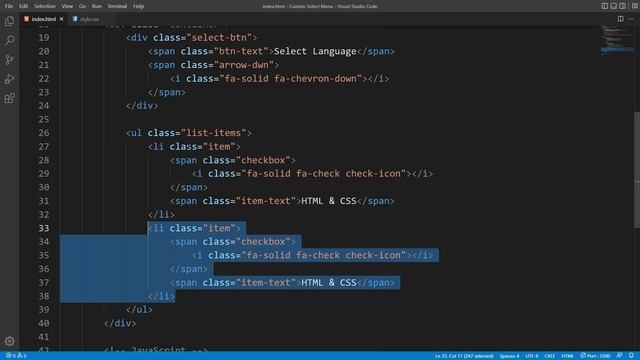Open the Manage gear at activity bar bottom
The image size is (640, 360).
[9, 341]
